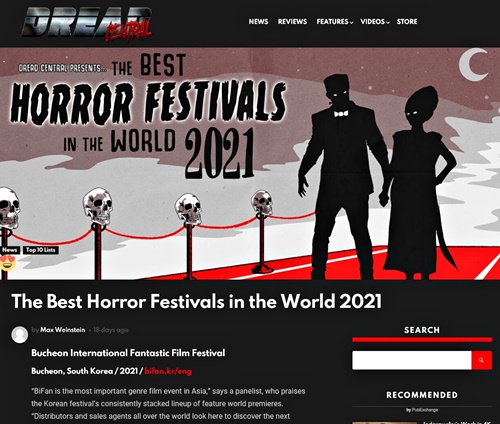This screenshot has width=500, height=424.
Task: Open the Reviews menu item
Action: [292, 22]
